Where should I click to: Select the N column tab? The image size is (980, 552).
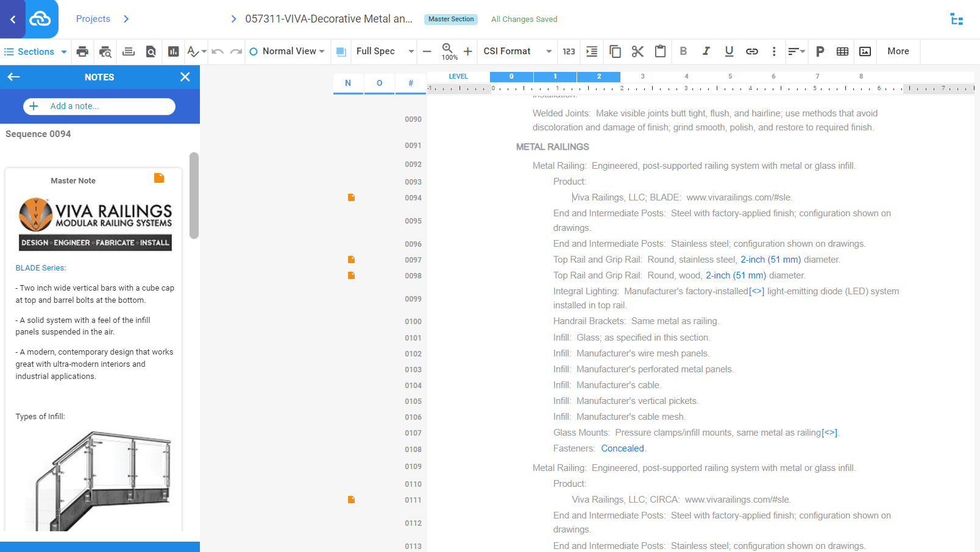(x=348, y=83)
